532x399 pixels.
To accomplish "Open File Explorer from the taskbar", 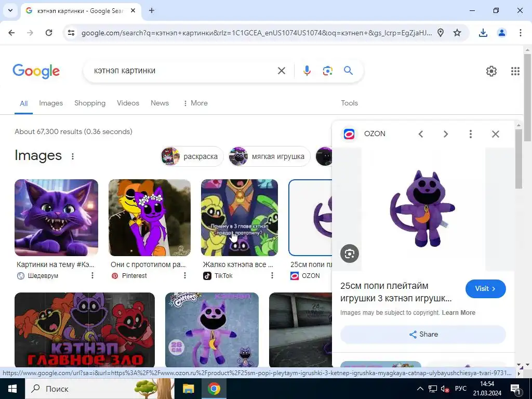I will (188, 389).
